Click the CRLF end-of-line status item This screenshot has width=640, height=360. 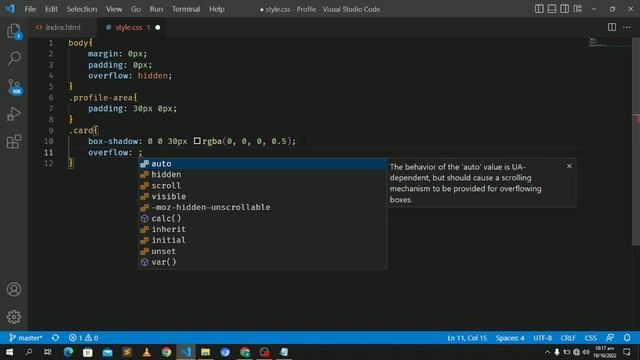[568, 338]
